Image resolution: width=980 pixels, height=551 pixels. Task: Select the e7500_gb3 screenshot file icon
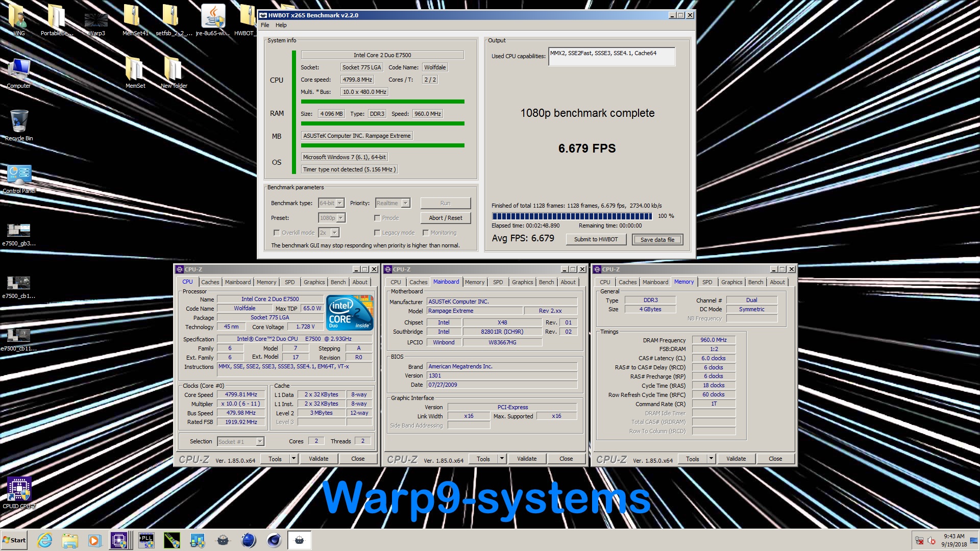click(19, 234)
